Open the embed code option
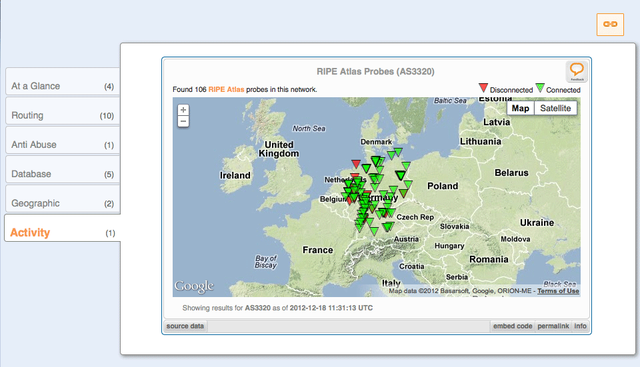This screenshot has width=640, height=367. (x=513, y=326)
